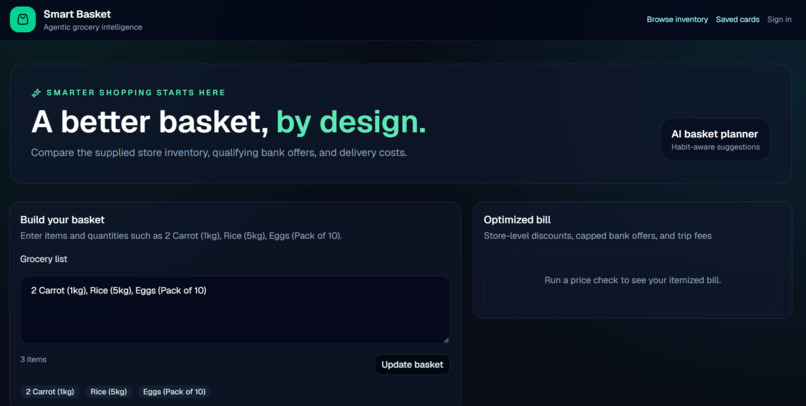Screen dimensions: 806x406
Task: Open the Browse inventory link
Action: pyautogui.click(x=677, y=20)
